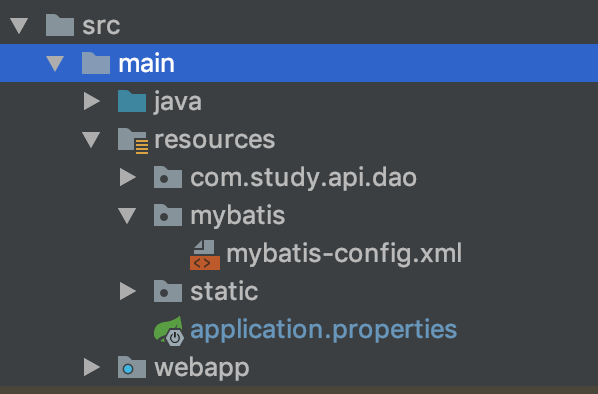Click the src folder icon

tap(59, 25)
